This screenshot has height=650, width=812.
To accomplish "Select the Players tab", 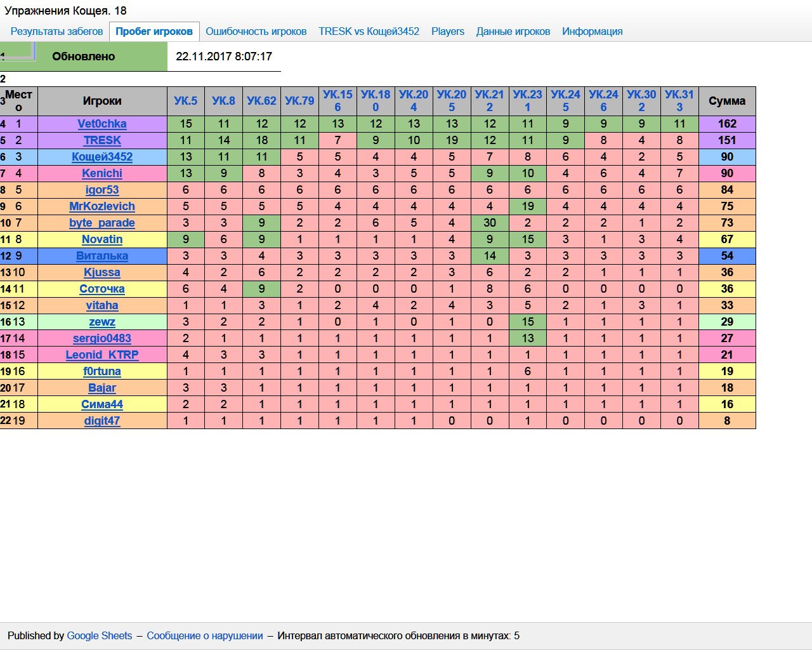I will coord(447,32).
